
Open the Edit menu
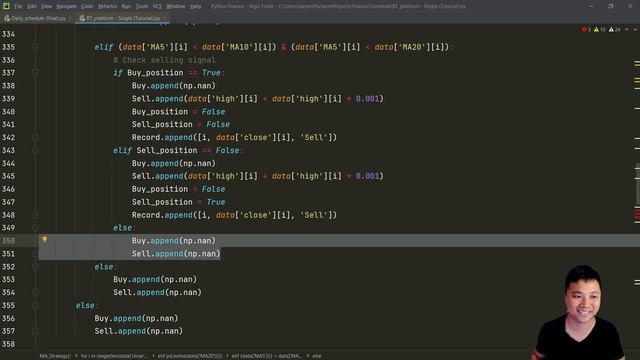click(x=31, y=6)
